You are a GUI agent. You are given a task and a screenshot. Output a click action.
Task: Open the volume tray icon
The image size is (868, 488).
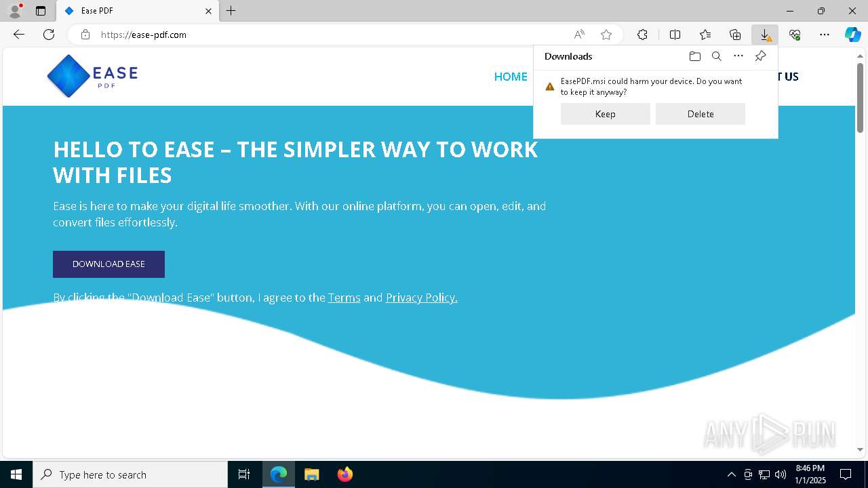[781, 474]
